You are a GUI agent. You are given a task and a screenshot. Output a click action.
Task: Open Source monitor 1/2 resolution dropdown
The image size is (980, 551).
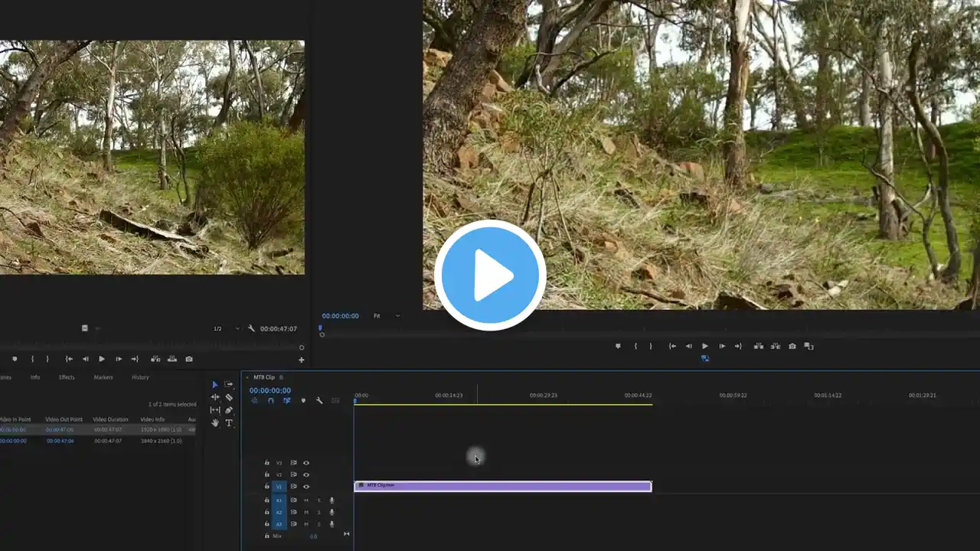(x=227, y=328)
